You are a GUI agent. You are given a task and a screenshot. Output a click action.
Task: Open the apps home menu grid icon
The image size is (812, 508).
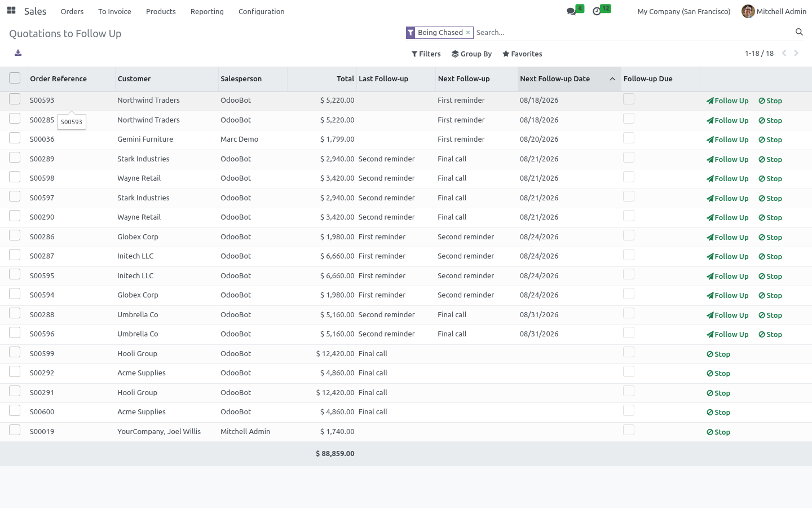11,11
